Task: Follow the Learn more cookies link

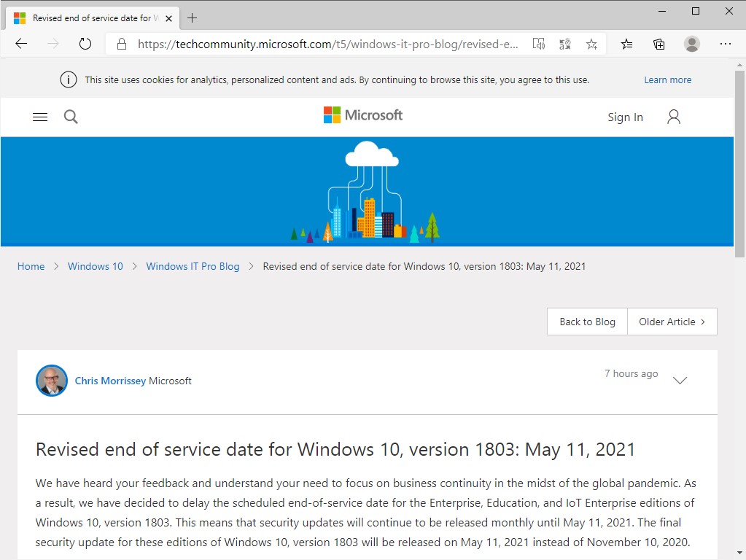Action: pos(667,79)
